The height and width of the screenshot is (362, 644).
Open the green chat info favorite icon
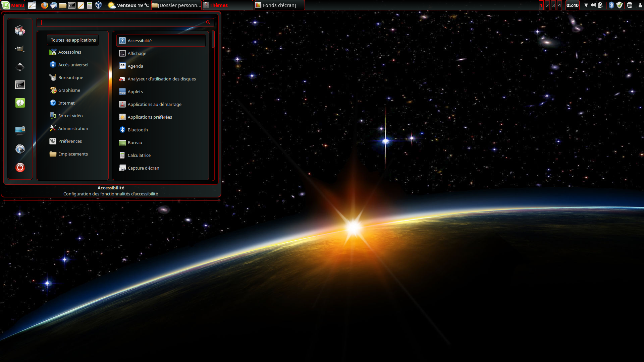tap(20, 103)
